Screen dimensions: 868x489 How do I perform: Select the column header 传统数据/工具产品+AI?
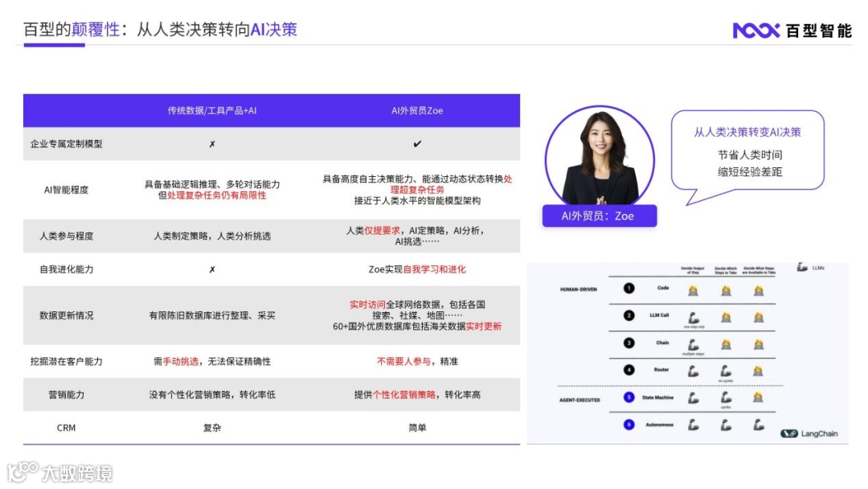(212, 111)
